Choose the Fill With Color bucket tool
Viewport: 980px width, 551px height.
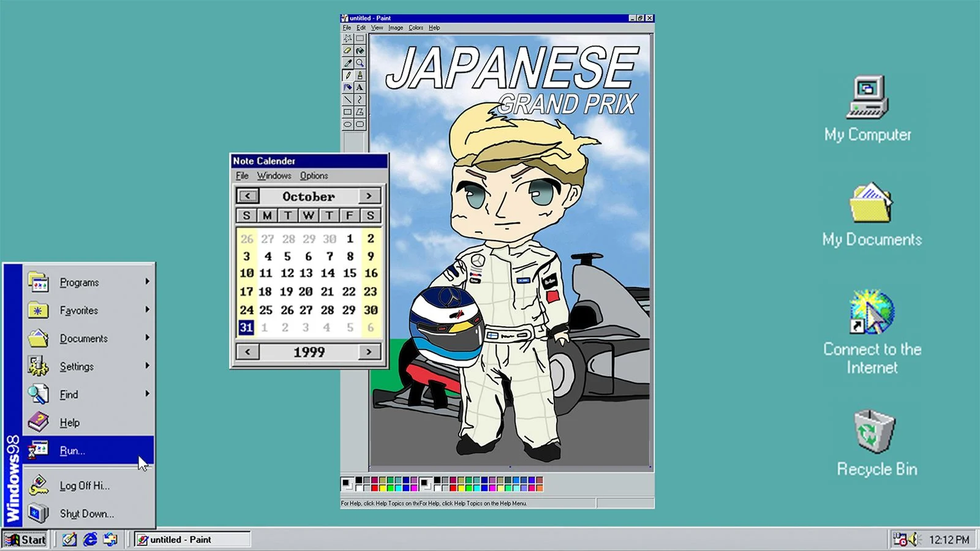click(x=360, y=50)
